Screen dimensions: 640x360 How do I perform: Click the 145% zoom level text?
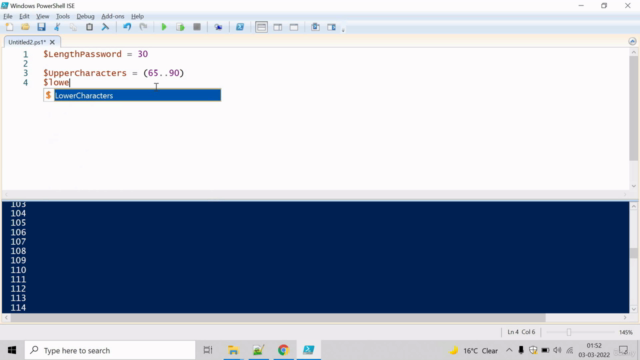[626, 332]
